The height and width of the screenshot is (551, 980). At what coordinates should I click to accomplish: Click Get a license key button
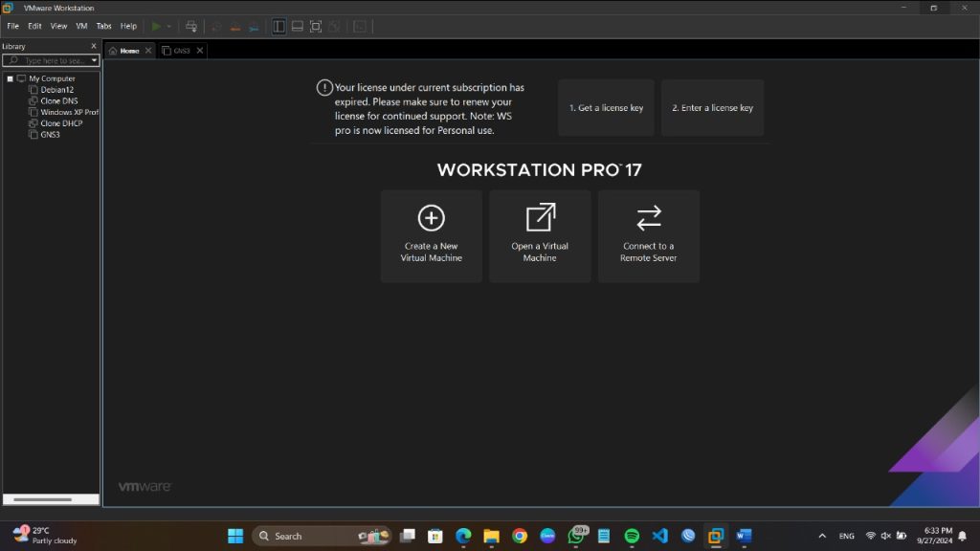(x=606, y=108)
